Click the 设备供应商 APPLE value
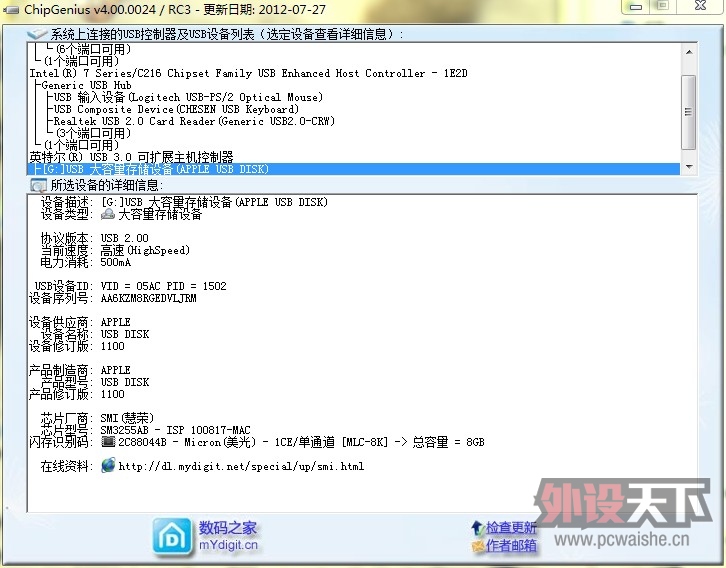Image resolution: width=726 pixels, height=568 pixels. pyautogui.click(x=116, y=322)
